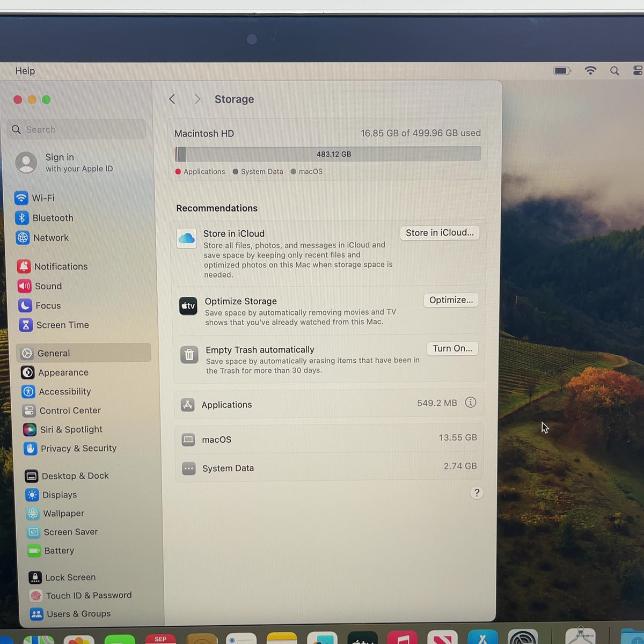The height and width of the screenshot is (644, 644).
Task: Open the Help menu
Action: coord(25,71)
